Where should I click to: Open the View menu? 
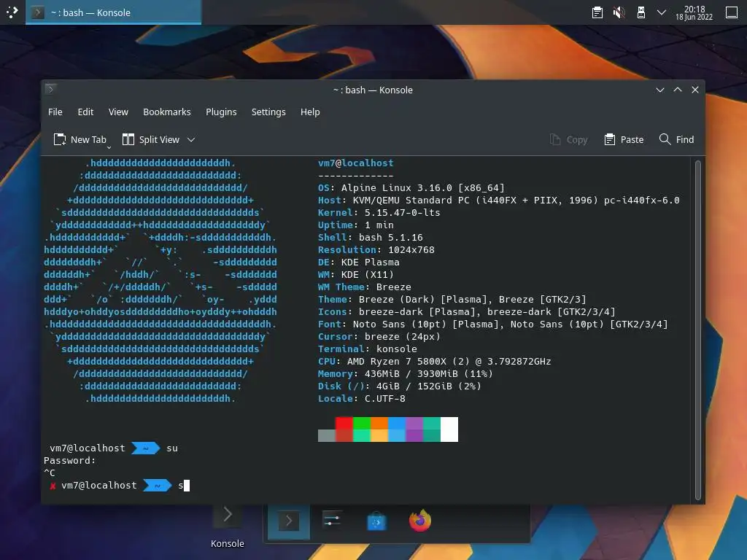[x=118, y=112]
